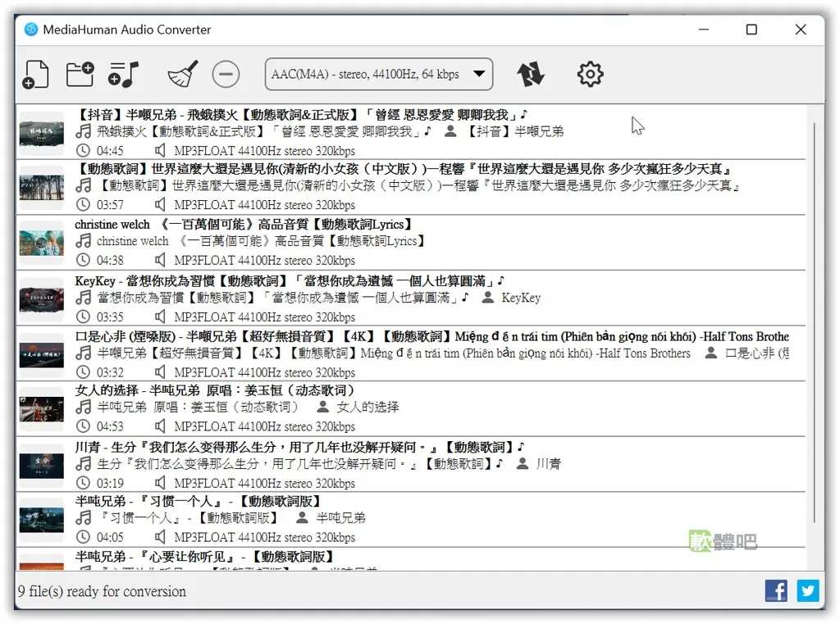840x624 pixels.
Task: Select the bold title christine welch 一百萬個可能
Action: (245, 224)
